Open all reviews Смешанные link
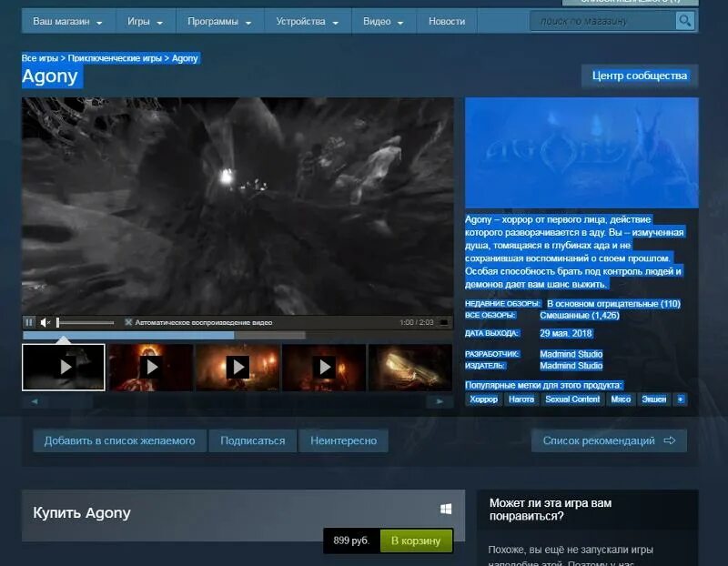 pyautogui.click(x=580, y=315)
